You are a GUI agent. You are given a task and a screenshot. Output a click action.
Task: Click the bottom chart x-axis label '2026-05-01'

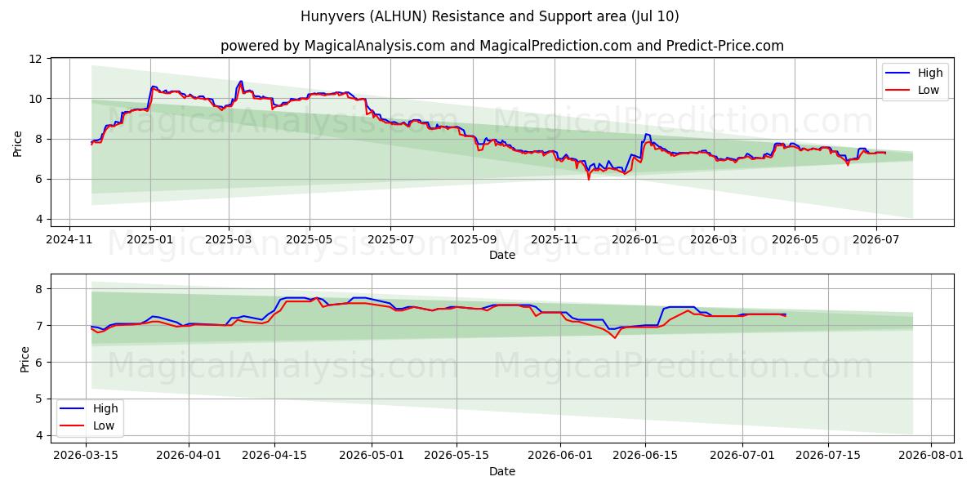pyautogui.click(x=372, y=457)
